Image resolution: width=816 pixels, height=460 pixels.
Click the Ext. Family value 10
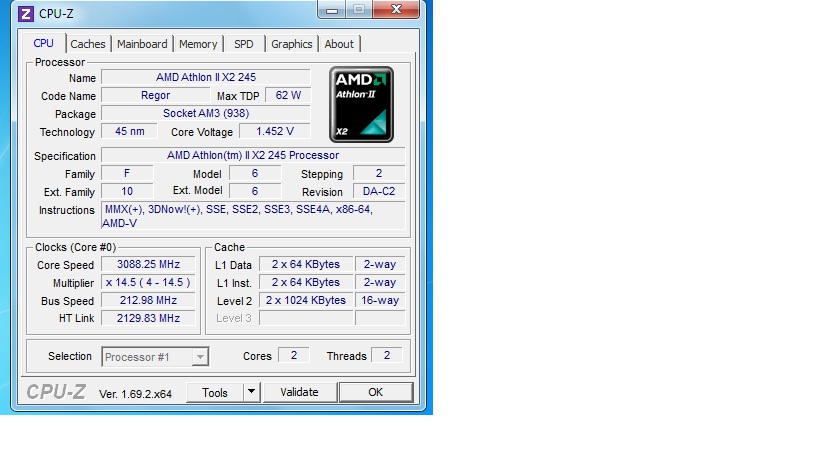tap(127, 191)
